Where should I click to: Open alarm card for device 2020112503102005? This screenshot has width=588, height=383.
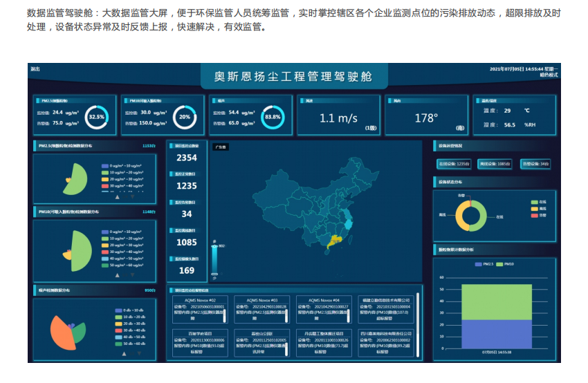point(261,342)
